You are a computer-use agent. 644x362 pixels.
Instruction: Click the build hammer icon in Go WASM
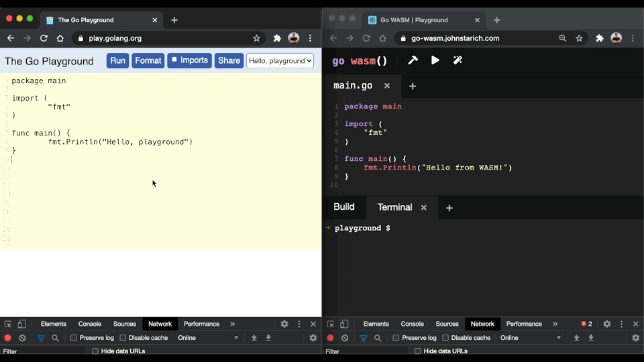coord(413,60)
